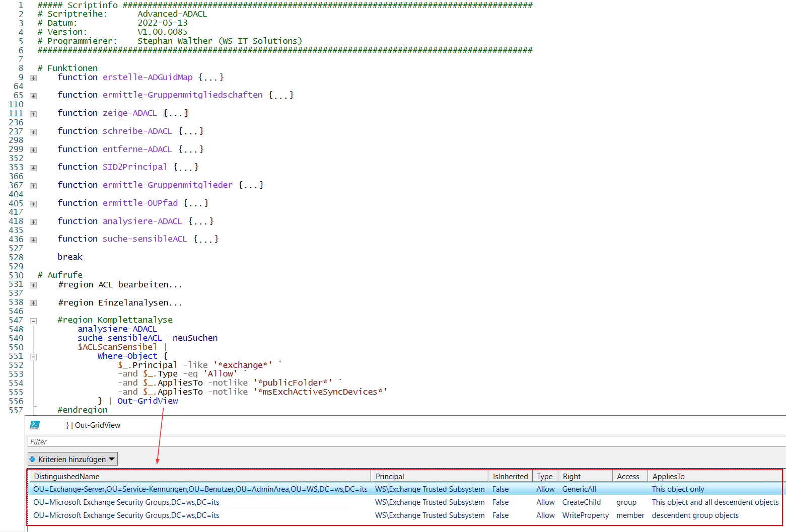Sort by Type column header

545,476
